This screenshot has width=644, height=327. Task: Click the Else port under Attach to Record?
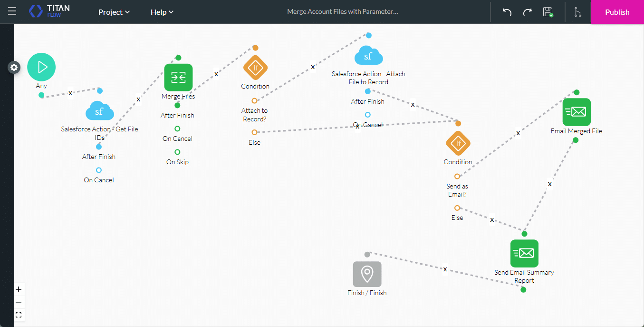click(x=254, y=132)
